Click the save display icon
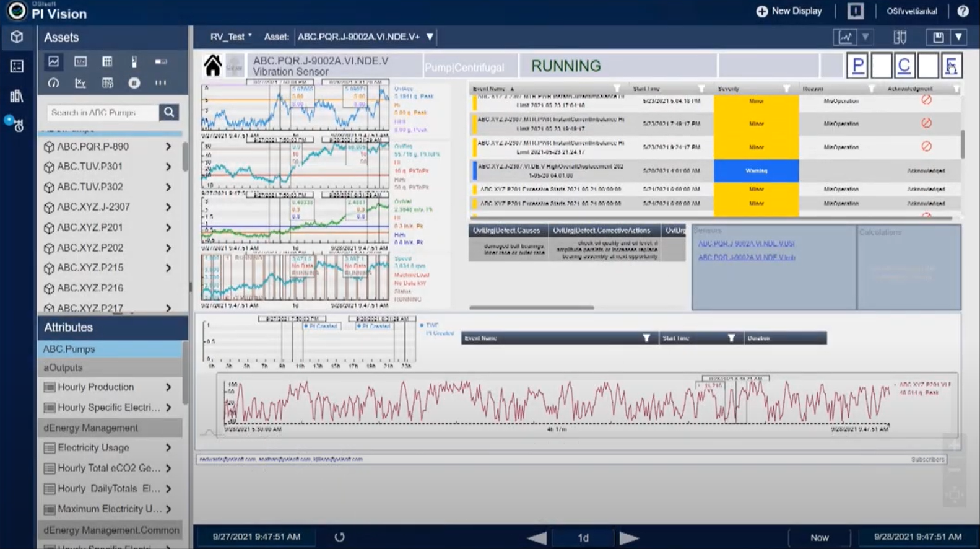 click(939, 37)
